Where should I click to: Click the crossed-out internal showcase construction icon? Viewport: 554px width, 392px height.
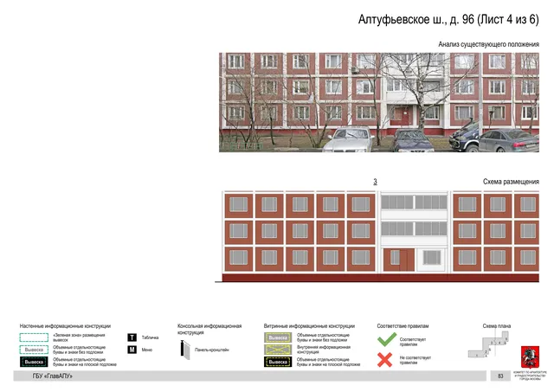[x=278, y=350]
